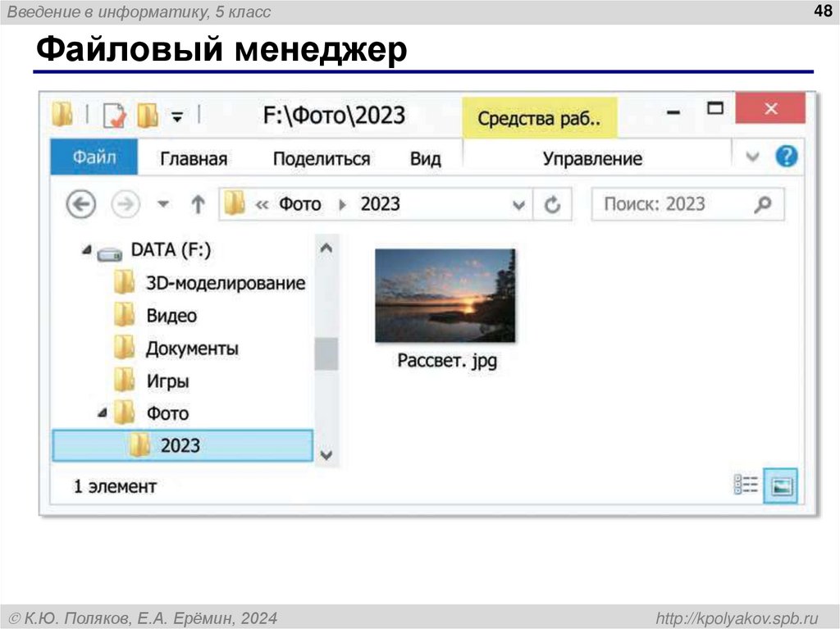Open the Файл menu
Viewport: 840px width, 629px height.
pos(93,157)
